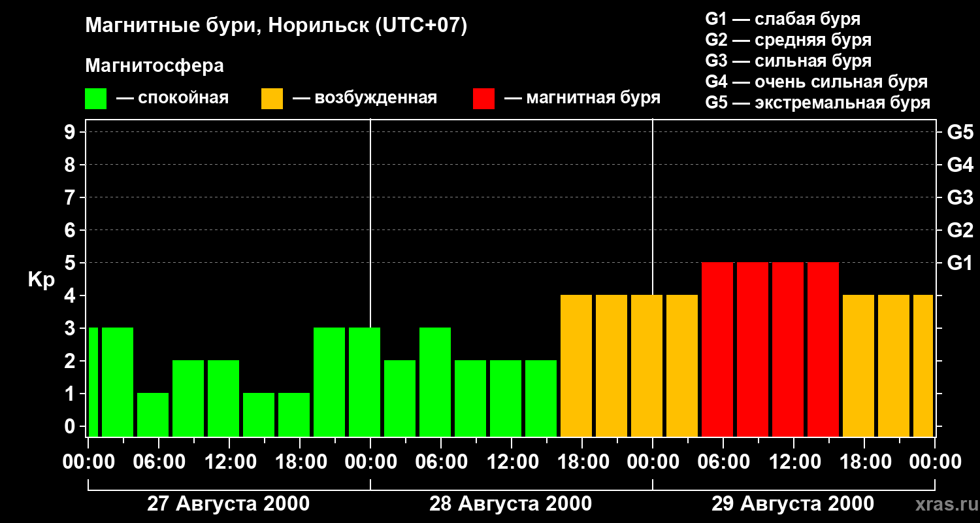Click the right-axis 'G3' label
Viewport: 980px width, 523px height.
click(x=960, y=197)
